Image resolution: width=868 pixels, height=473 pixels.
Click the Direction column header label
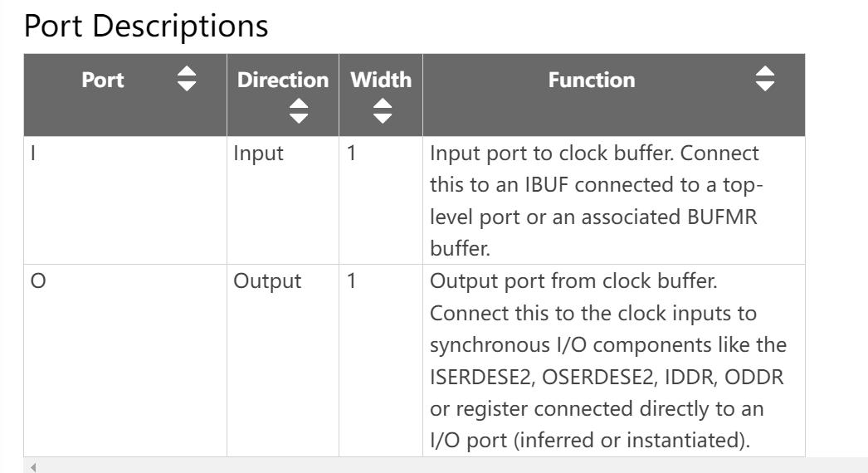(x=283, y=80)
